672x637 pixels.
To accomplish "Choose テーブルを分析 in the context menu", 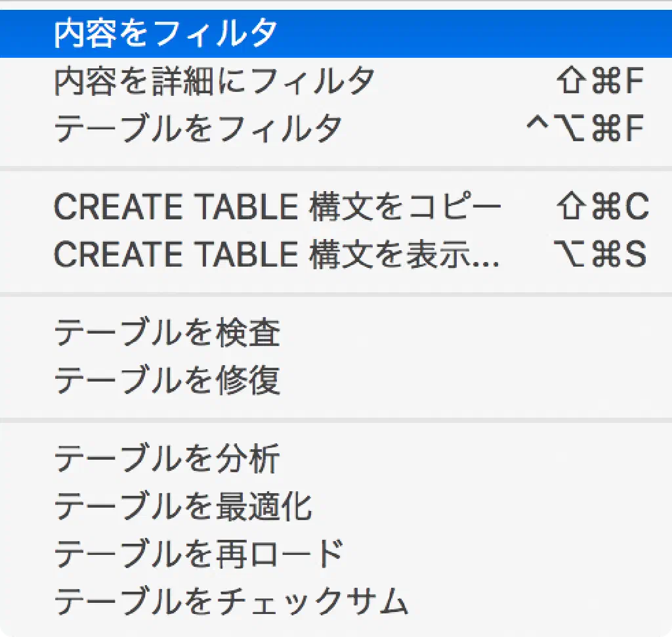I will pyautogui.click(x=167, y=459).
